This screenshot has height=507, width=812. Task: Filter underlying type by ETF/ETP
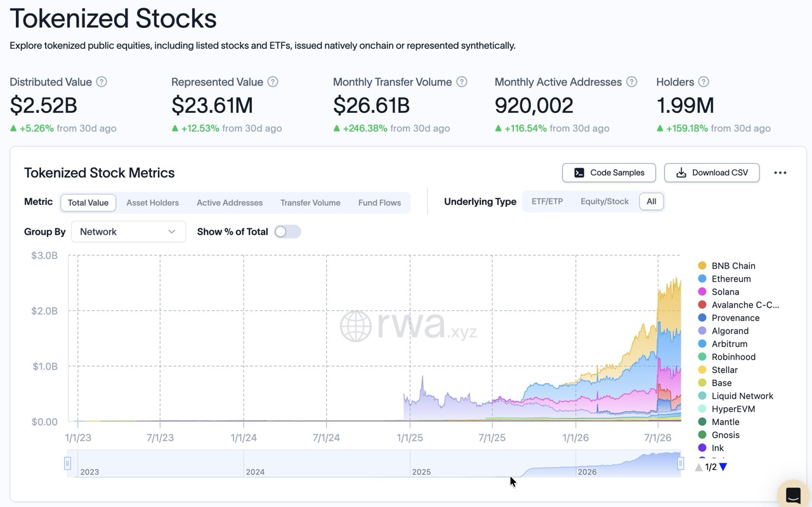pos(547,202)
